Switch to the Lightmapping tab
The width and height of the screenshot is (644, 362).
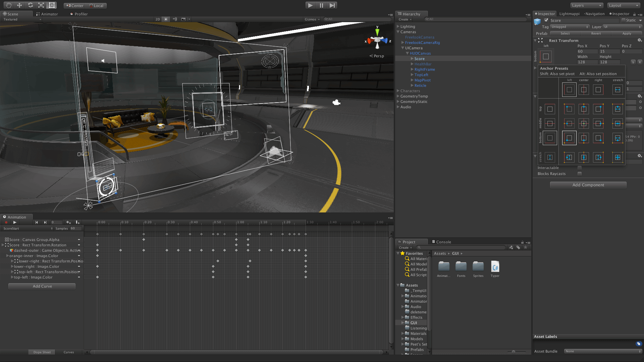(570, 14)
